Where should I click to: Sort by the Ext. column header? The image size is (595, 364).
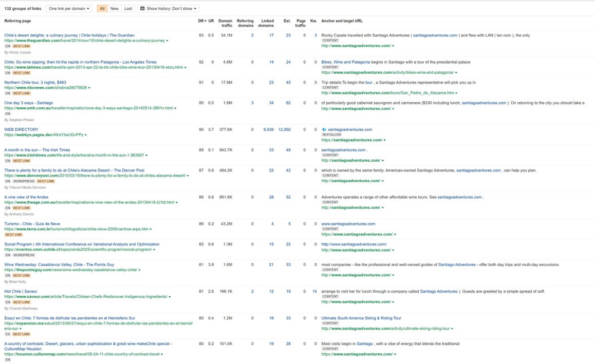pyautogui.click(x=287, y=21)
